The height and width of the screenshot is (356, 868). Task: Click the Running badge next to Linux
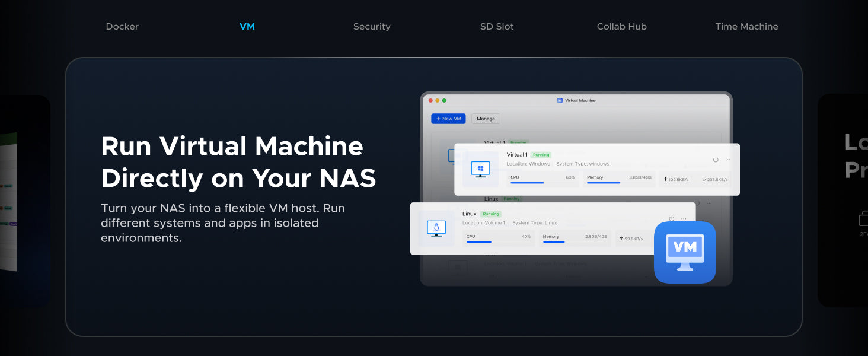(x=491, y=214)
